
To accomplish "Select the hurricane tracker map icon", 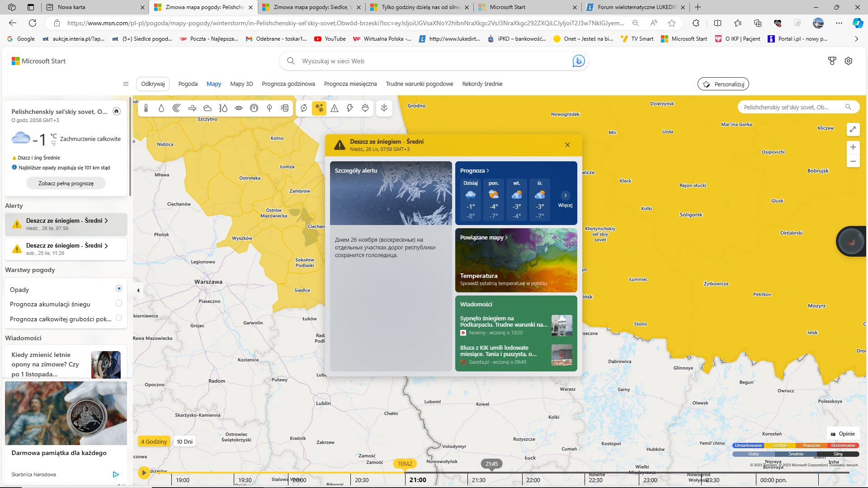I will 304,108.
